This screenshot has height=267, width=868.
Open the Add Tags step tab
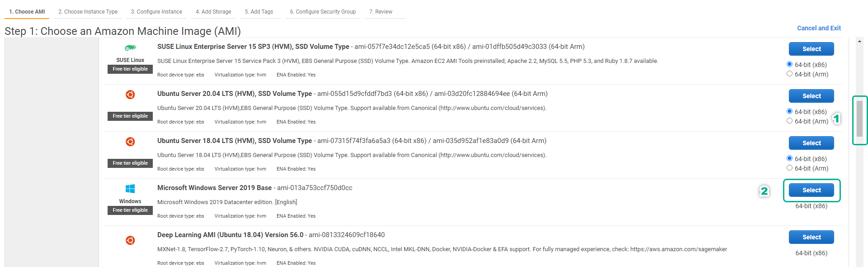pos(259,12)
